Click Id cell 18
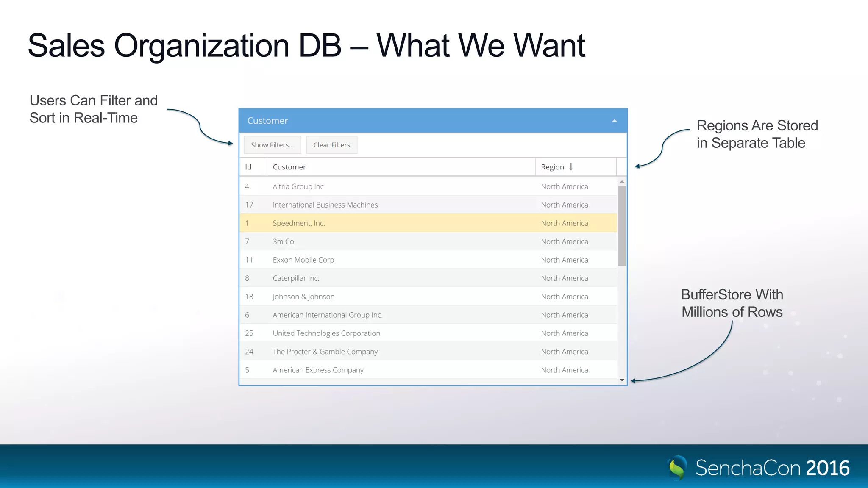Screen dimensions: 868x488 pyautogui.click(x=253, y=297)
